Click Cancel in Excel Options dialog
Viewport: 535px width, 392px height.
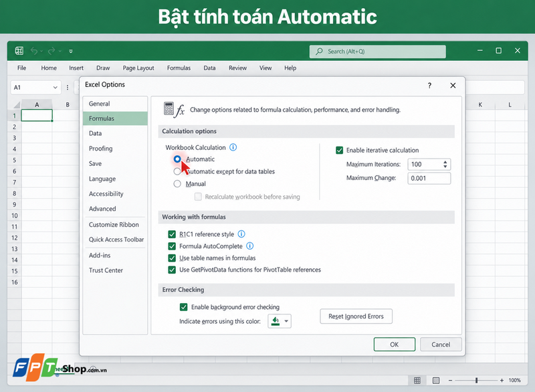tap(441, 345)
